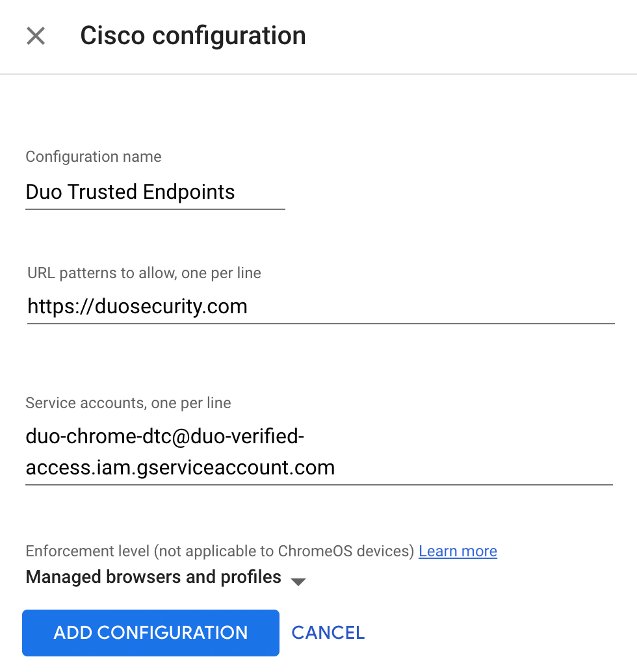Click the 'duo-chrome-dtc@duo-verified-' first line
The height and width of the screenshot is (672, 637).
pyautogui.click(x=164, y=436)
